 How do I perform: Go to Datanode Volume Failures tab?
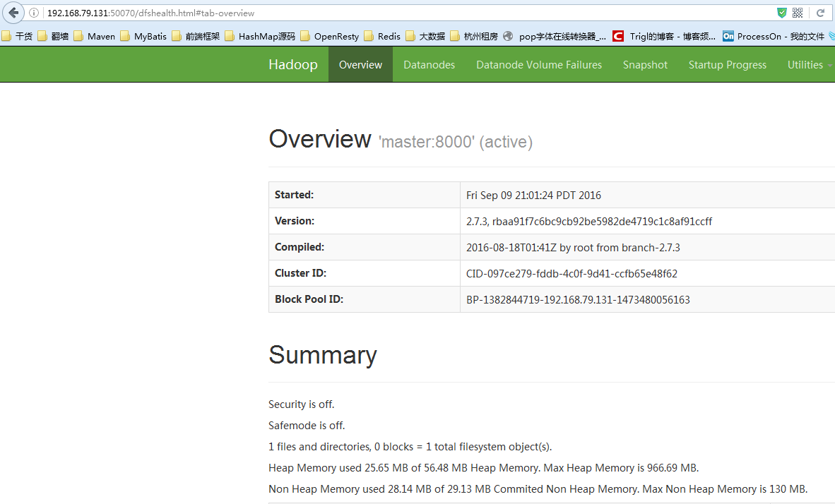pyautogui.click(x=539, y=65)
